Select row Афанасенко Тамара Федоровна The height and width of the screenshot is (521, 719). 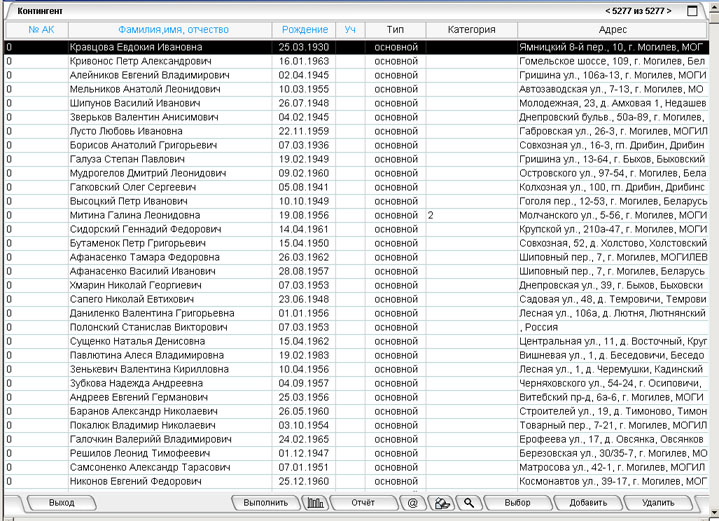click(356, 257)
